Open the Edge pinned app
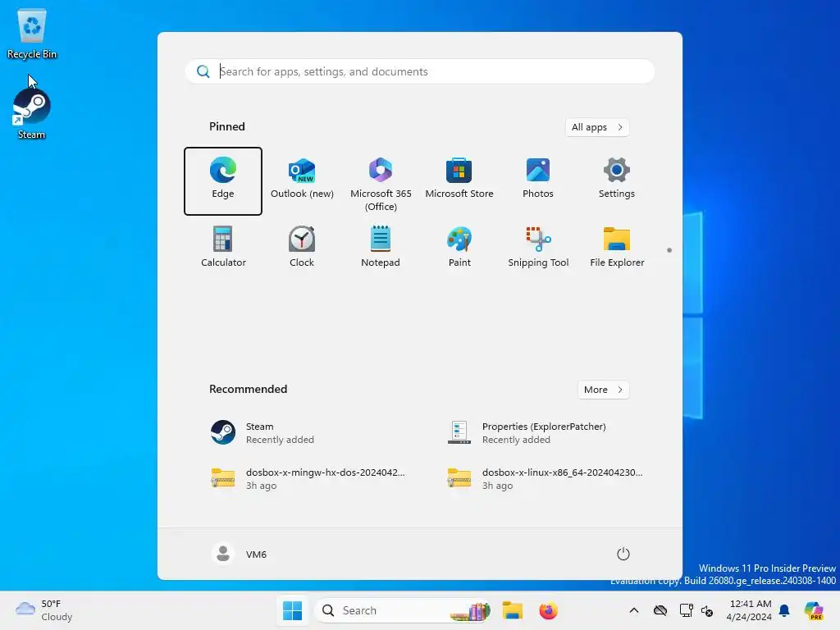Image resolution: width=840 pixels, height=630 pixels. pos(223,181)
